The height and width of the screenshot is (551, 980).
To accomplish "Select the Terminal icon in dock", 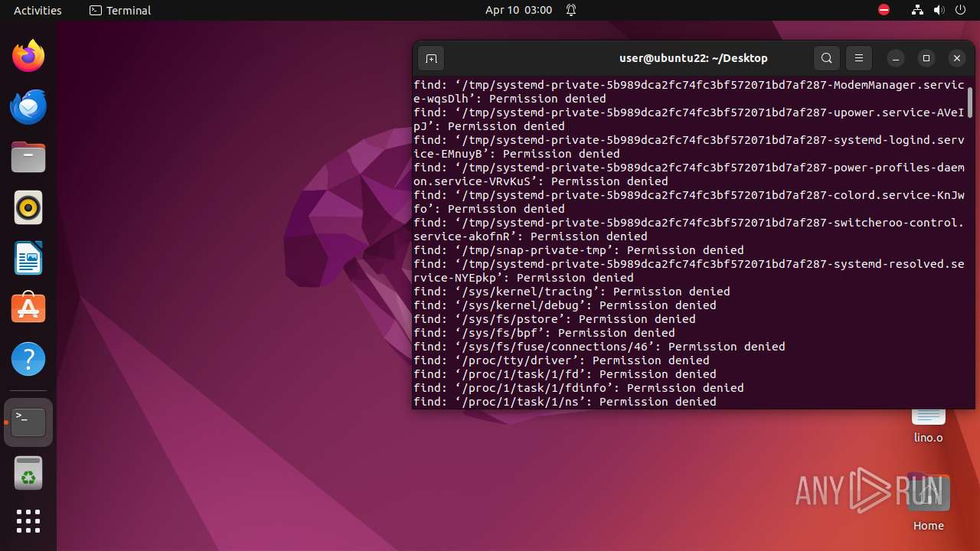I will click(x=28, y=422).
